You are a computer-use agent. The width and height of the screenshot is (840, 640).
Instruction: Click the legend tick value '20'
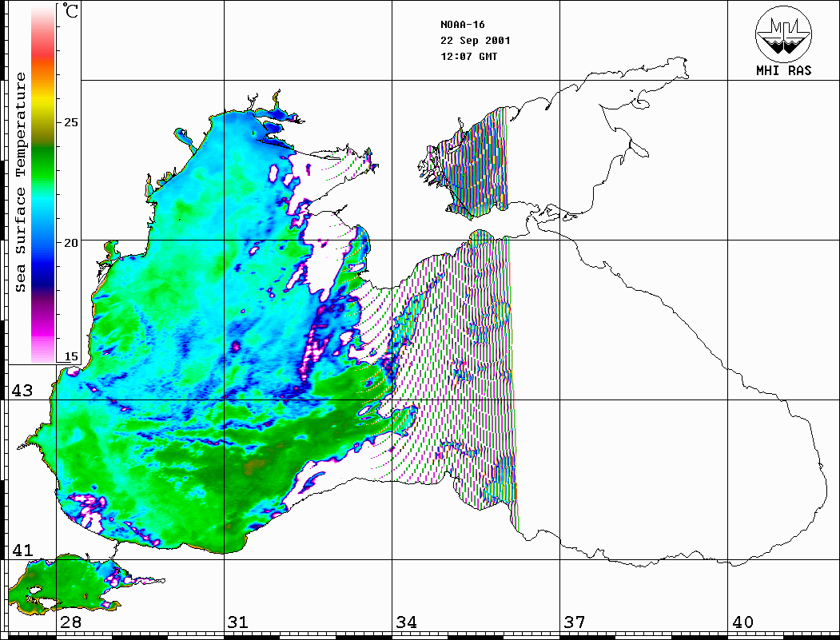coord(70,243)
